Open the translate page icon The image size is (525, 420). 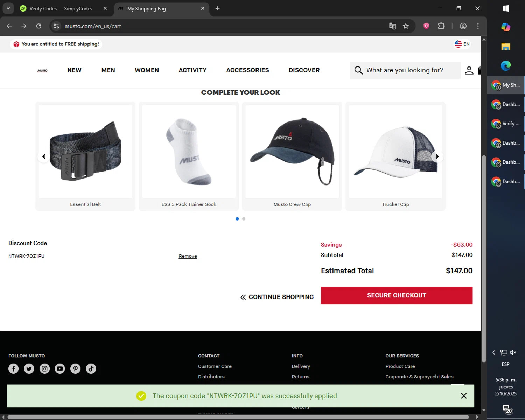coord(392,26)
